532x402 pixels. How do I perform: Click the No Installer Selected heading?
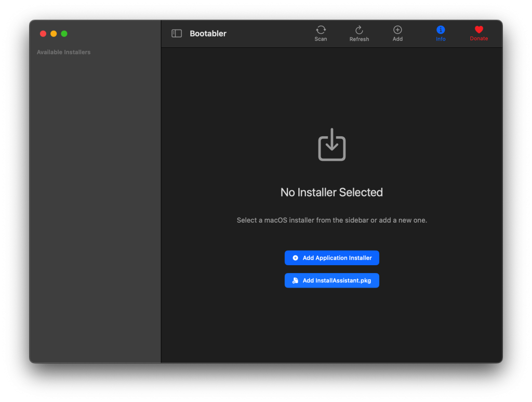pyautogui.click(x=331, y=192)
